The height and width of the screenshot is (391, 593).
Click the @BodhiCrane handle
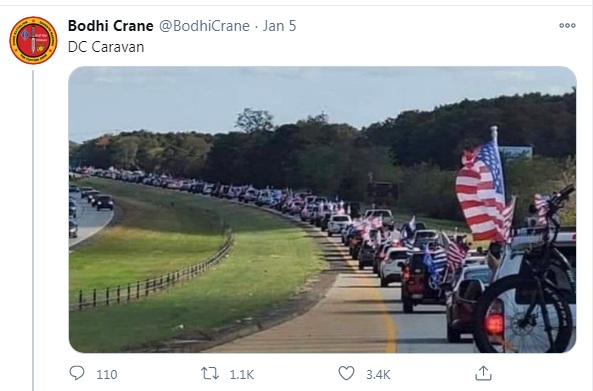click(x=204, y=26)
